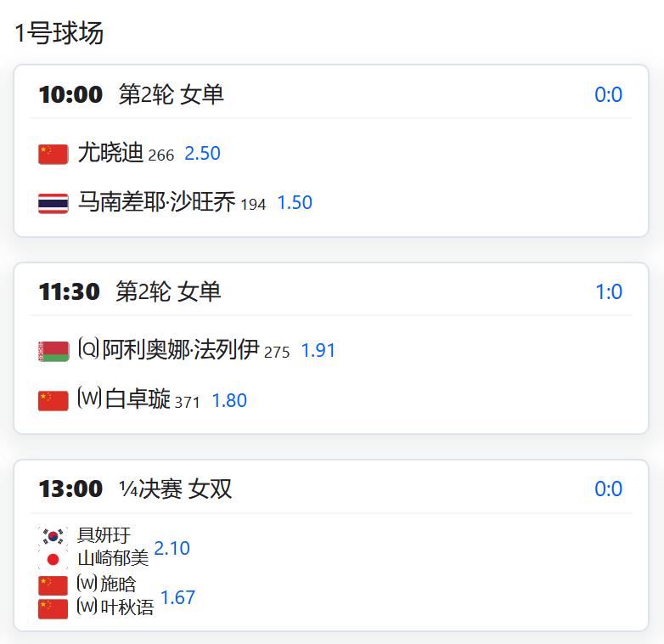Select the 2.50 odds for 尤晓迪
664x644 pixels.
202,154
